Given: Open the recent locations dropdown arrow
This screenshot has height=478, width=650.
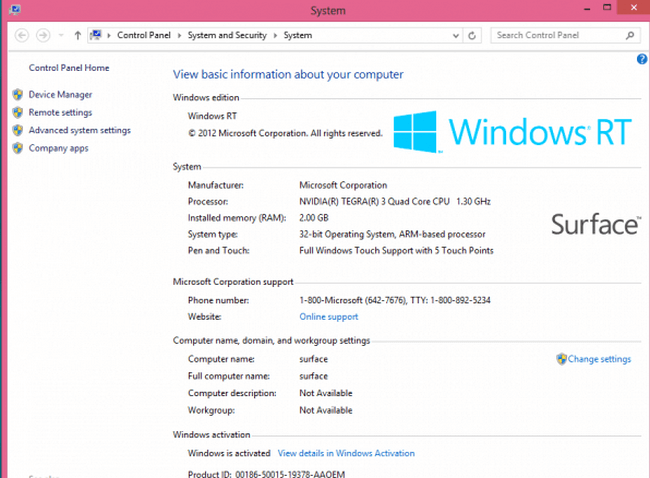Looking at the screenshot, I should [61, 35].
